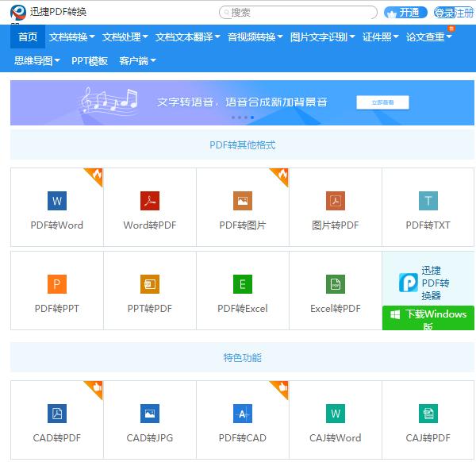This screenshot has height=462, width=476.
Task: Click the 迅捷PDF转换 logo icon
Action: click(x=18, y=13)
